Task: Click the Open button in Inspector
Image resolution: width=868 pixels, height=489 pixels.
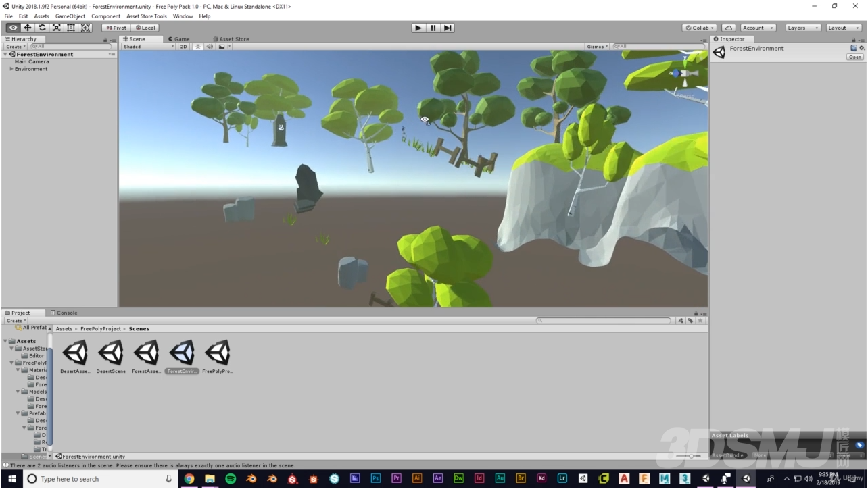Action: click(855, 57)
